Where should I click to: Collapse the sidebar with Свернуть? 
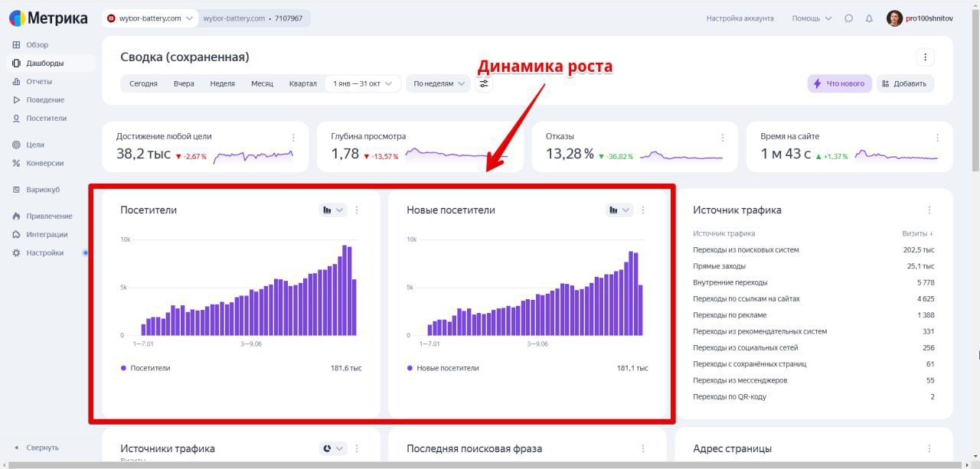tap(37, 448)
